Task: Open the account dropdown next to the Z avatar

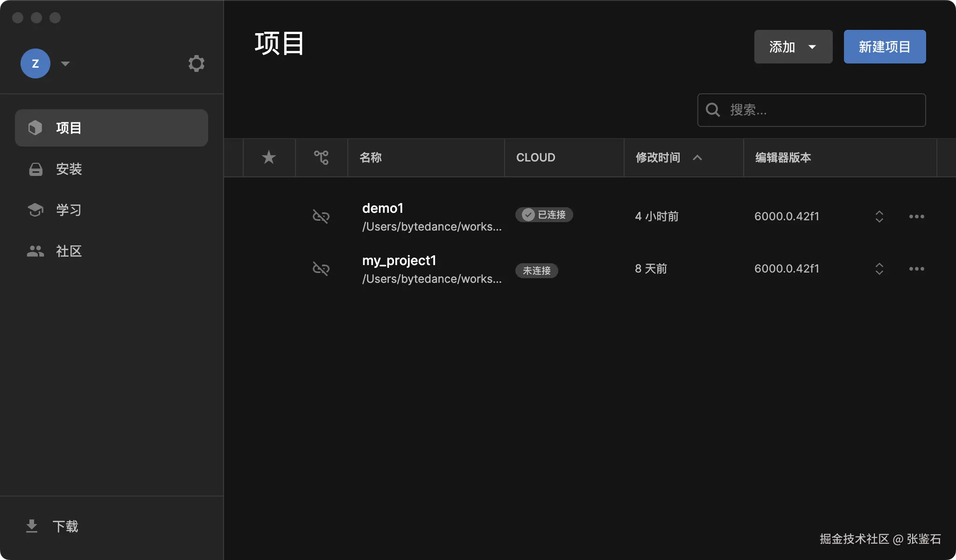Action: (x=65, y=63)
